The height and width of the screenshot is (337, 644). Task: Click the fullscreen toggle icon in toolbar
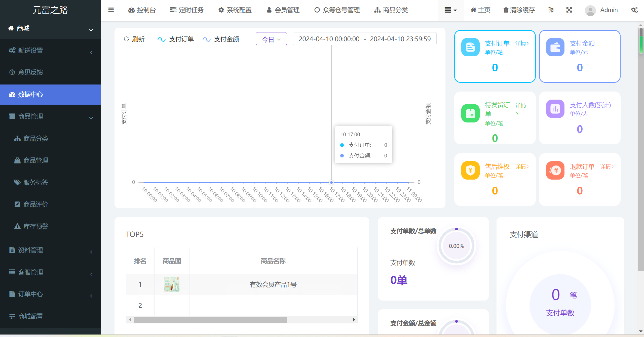[x=569, y=10]
